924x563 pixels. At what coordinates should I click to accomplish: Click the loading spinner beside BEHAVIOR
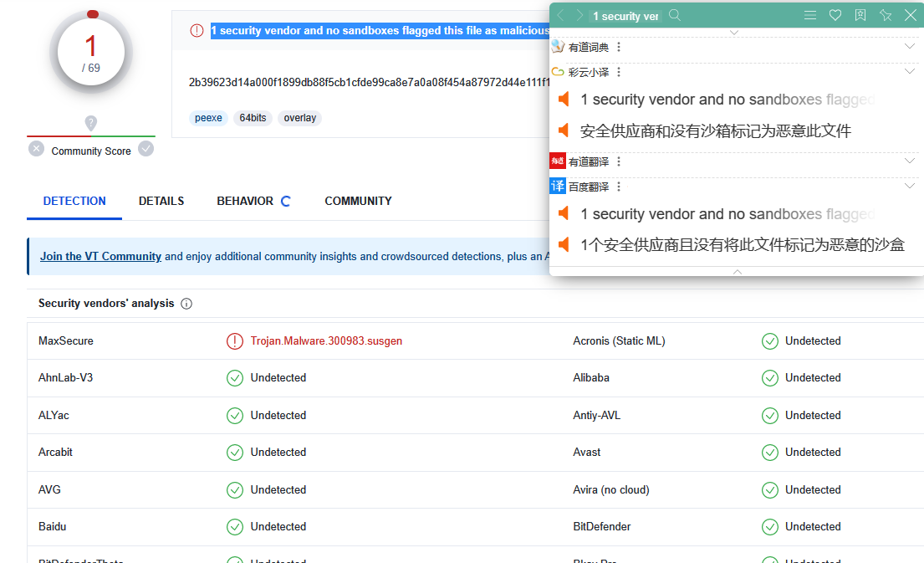point(286,201)
